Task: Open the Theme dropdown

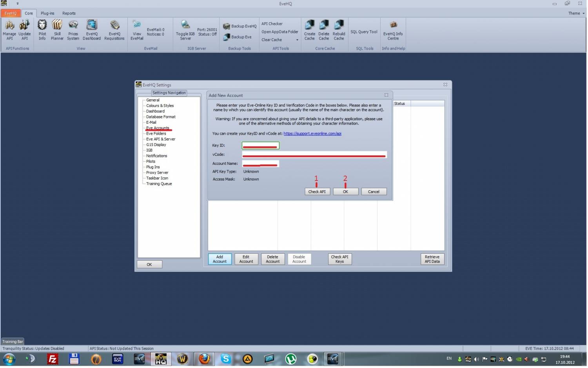Action: click(576, 13)
